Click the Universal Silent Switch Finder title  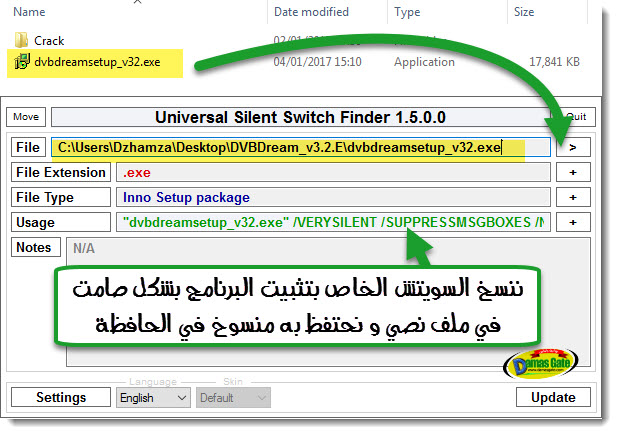[x=300, y=117]
